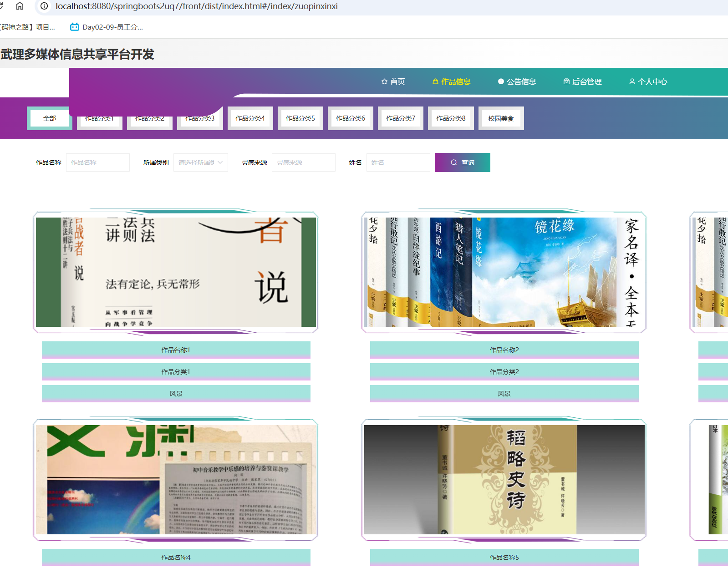Image resolution: width=728 pixels, height=568 pixels.
Task: Click the user icon beside 个人中心
Action: coord(632,81)
